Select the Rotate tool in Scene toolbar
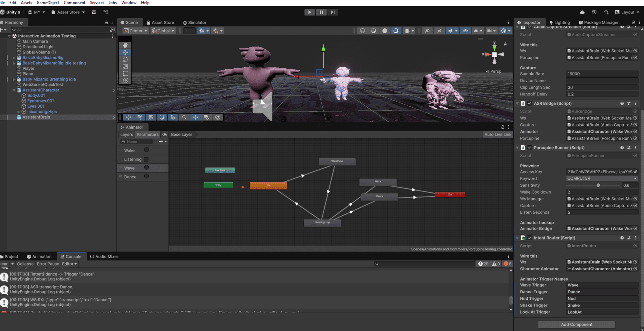 coord(125,59)
